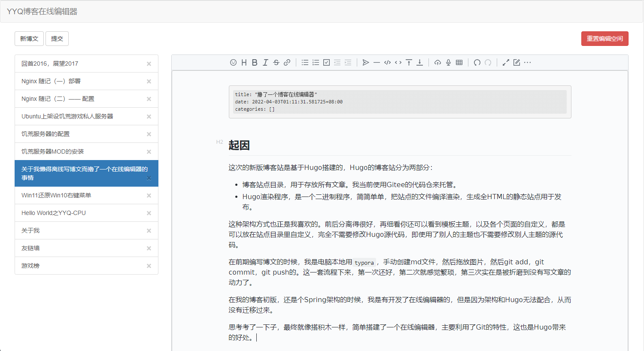Apply bold formatting from the toolbar
Screen dimensions: 644x351
(x=255, y=63)
